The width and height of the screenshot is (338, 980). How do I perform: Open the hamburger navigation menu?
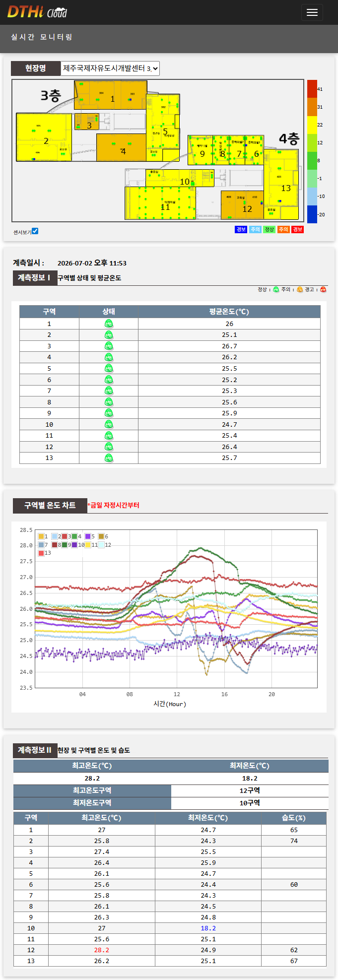tap(312, 12)
